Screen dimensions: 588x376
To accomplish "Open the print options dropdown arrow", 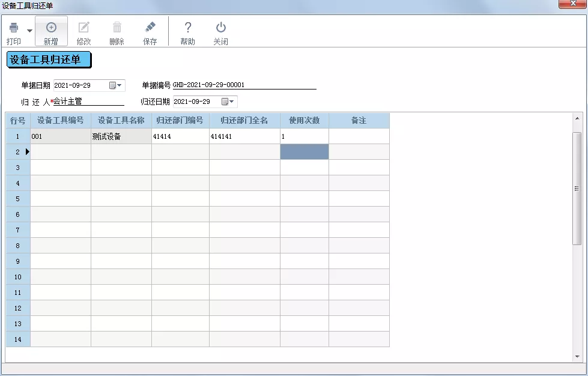I will (x=29, y=31).
